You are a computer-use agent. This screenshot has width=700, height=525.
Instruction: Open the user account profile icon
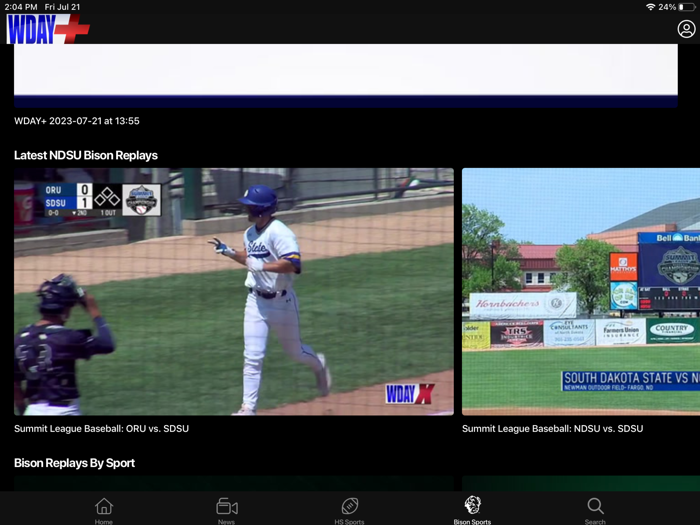686,29
